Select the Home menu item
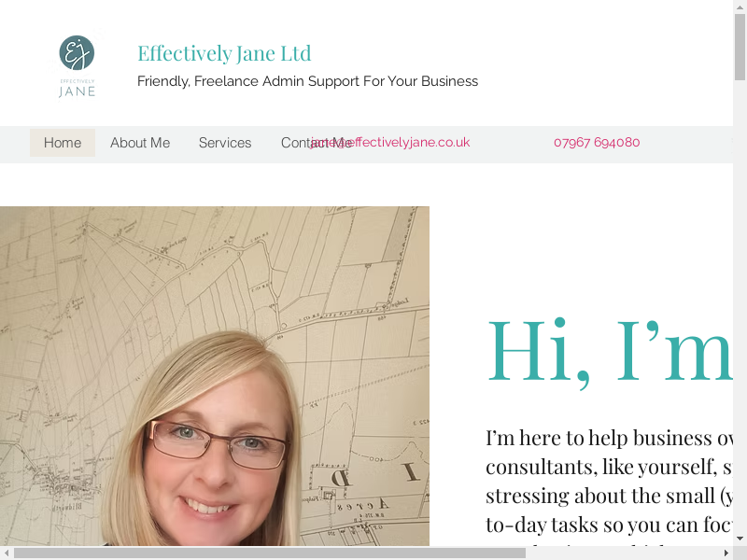Image resolution: width=747 pixels, height=560 pixels. click(x=63, y=143)
